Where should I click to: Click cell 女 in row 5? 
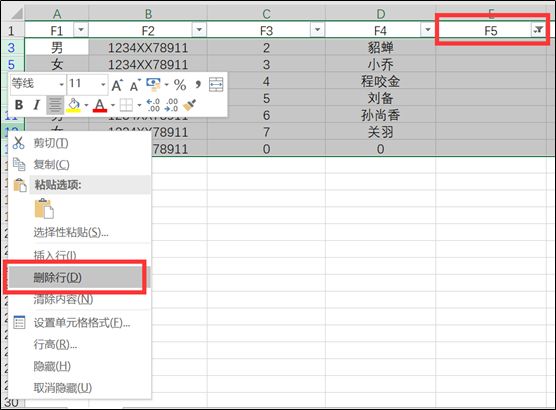click(x=57, y=64)
